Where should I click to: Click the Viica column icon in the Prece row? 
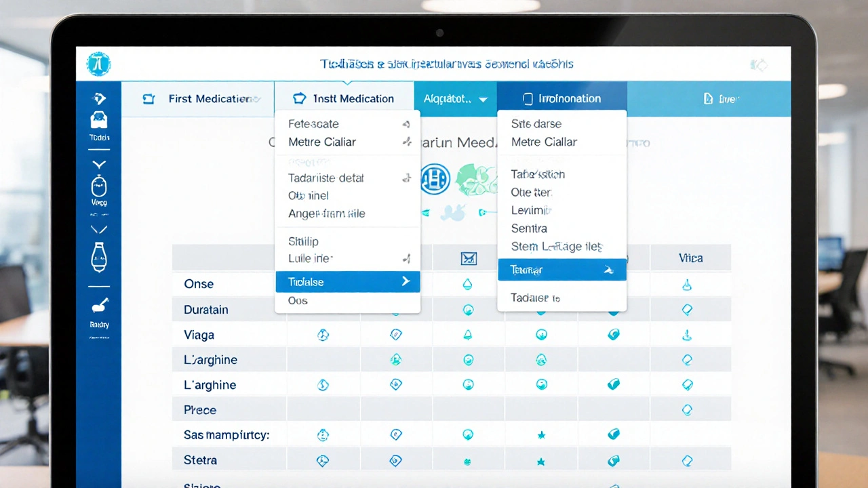[686, 409]
